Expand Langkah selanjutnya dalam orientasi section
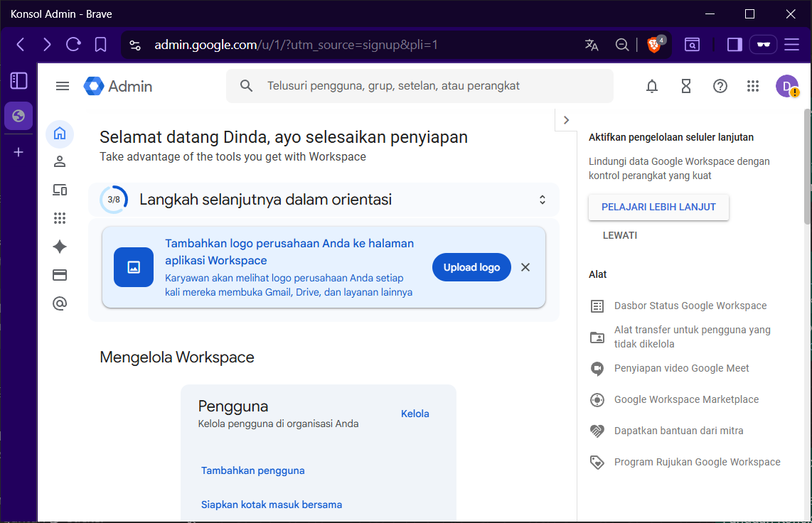This screenshot has height=523, width=812. pyautogui.click(x=543, y=200)
